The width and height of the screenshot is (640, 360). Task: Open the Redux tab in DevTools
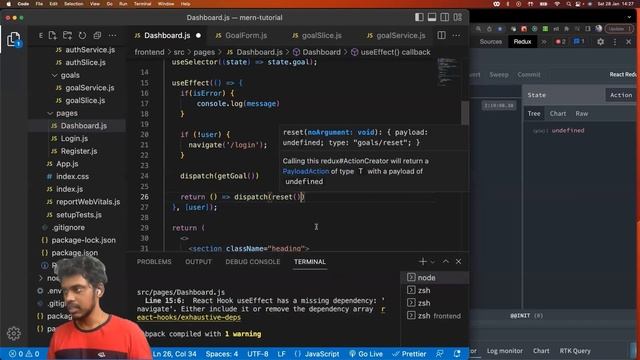click(522, 42)
